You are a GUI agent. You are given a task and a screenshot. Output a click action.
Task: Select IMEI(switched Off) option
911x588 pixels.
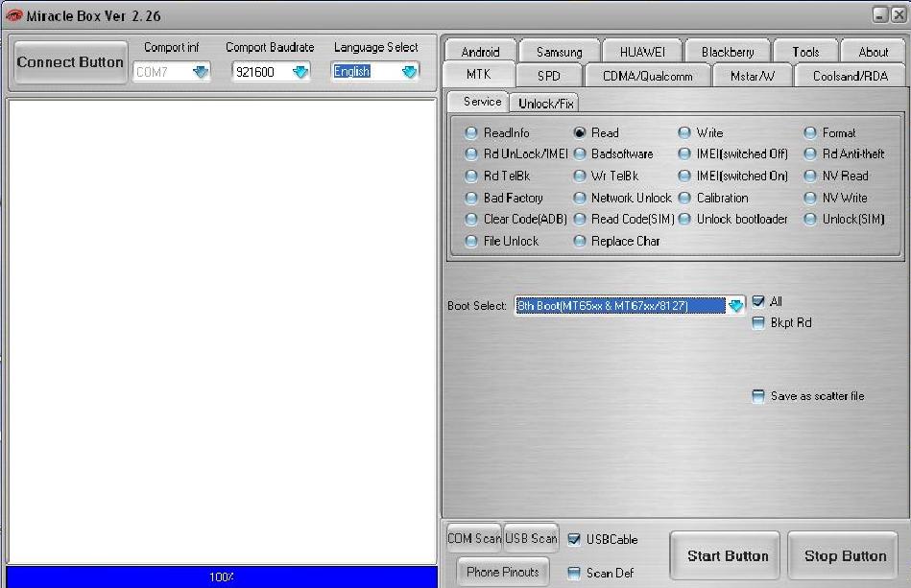click(x=733, y=153)
